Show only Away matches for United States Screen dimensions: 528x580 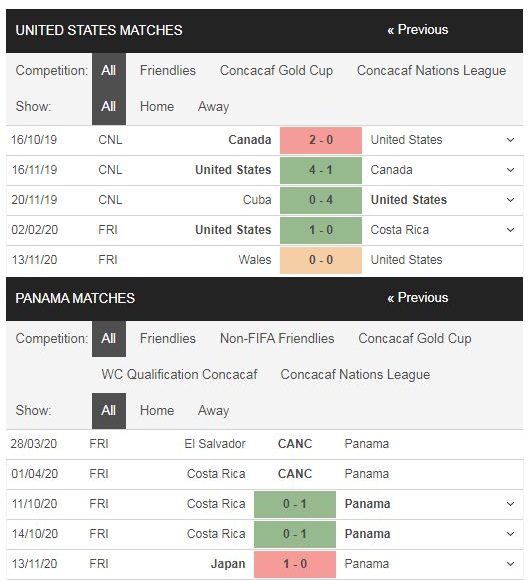(213, 107)
